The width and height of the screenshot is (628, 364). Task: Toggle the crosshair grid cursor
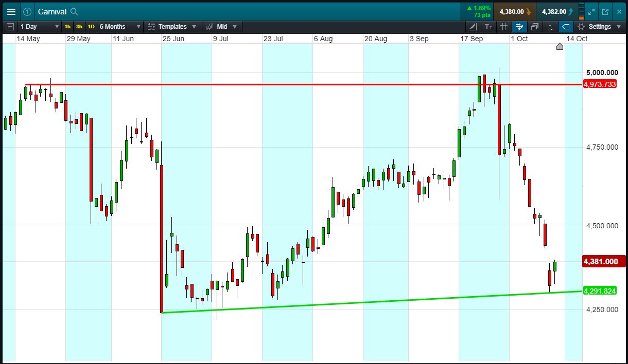point(519,27)
